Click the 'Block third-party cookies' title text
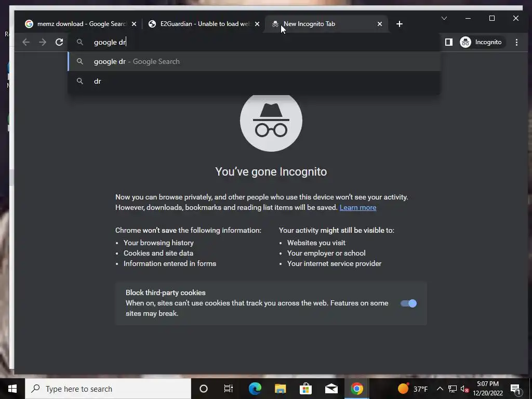532x399 pixels. pos(166,292)
